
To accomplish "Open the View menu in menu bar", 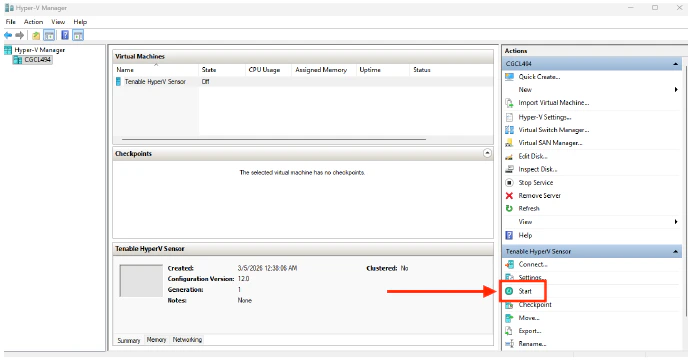I will point(58,22).
